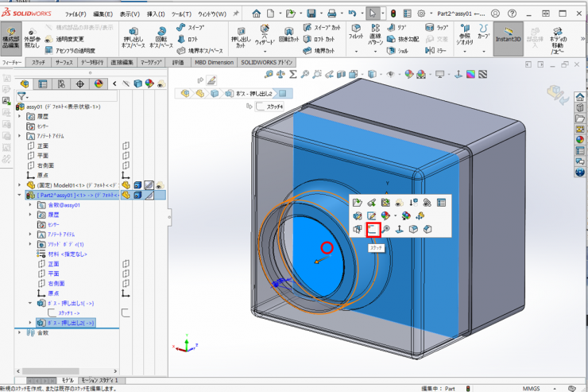Click the Edit Component icon

(12, 37)
